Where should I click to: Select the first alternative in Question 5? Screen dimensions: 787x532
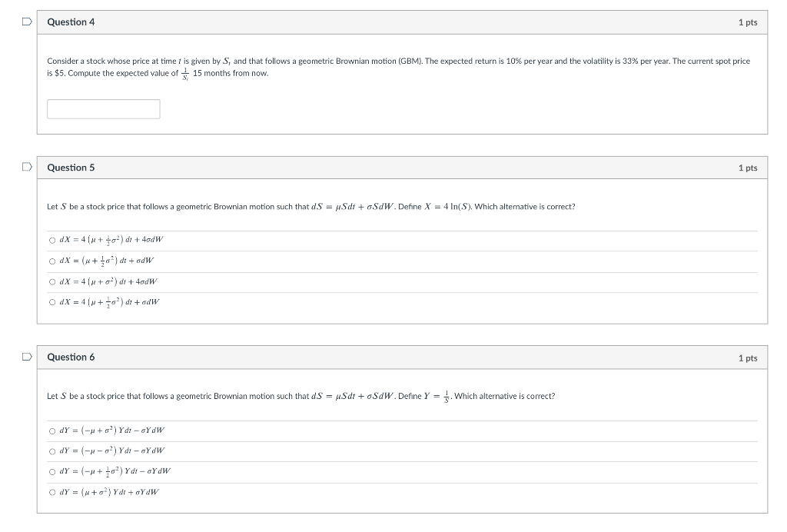point(51,239)
